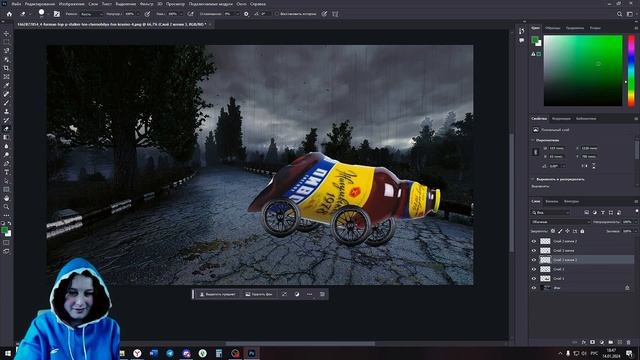Create new adjustment layer icon
The image size is (640, 360).
pyautogui.click(x=602, y=342)
